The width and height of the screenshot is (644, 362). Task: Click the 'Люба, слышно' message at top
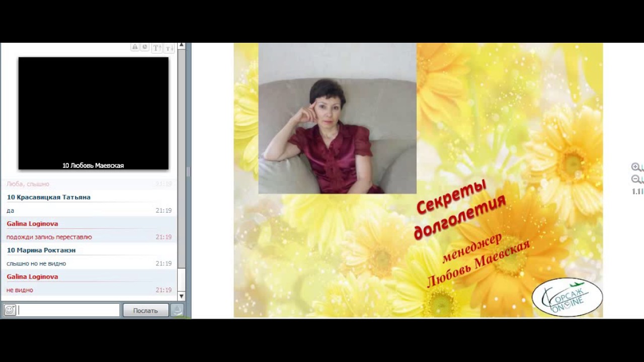[28, 184]
